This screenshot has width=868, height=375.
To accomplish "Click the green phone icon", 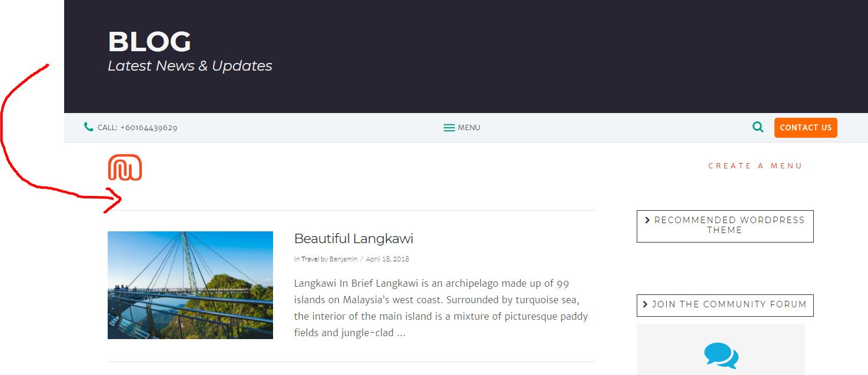I will [x=89, y=127].
